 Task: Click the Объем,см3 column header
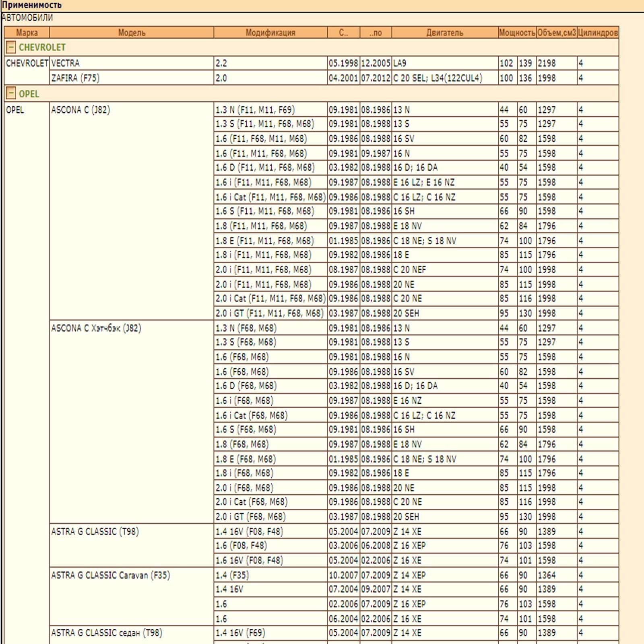557,33
